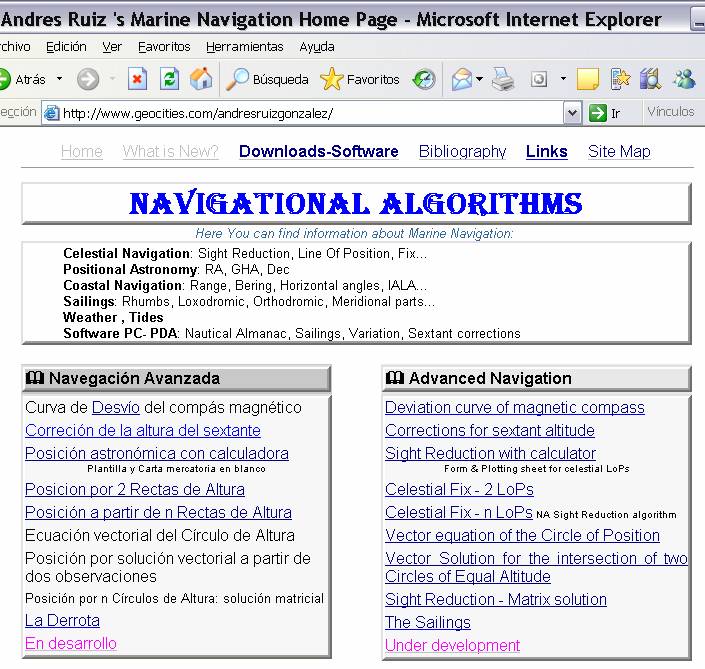This screenshot has width=705, height=669.
Task: Expand the address bar URL dropdown
Action: [x=572, y=113]
